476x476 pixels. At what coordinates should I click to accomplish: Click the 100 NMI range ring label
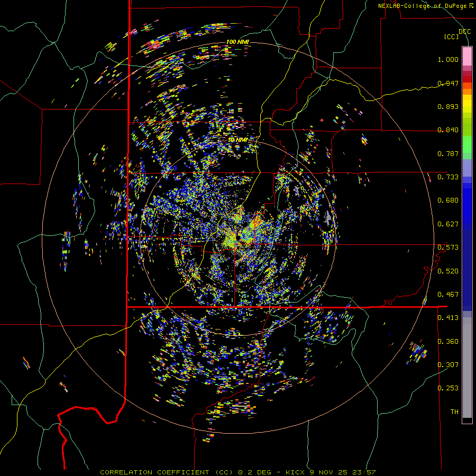click(x=237, y=42)
